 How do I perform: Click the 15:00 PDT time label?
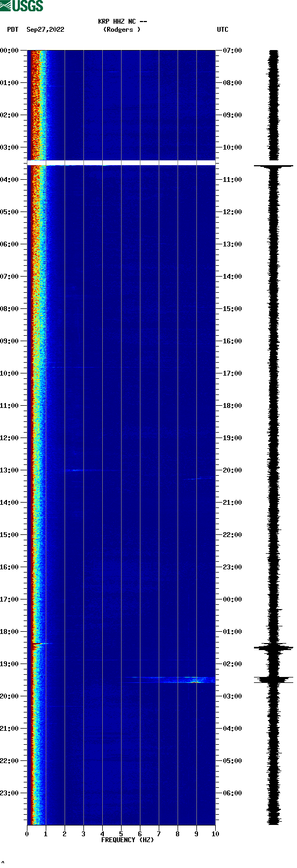coord(9,535)
